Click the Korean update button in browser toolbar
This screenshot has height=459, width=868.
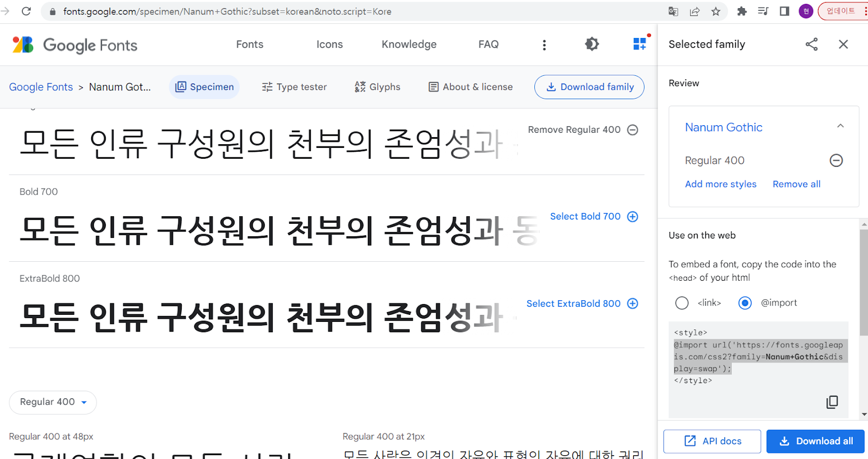(x=843, y=11)
